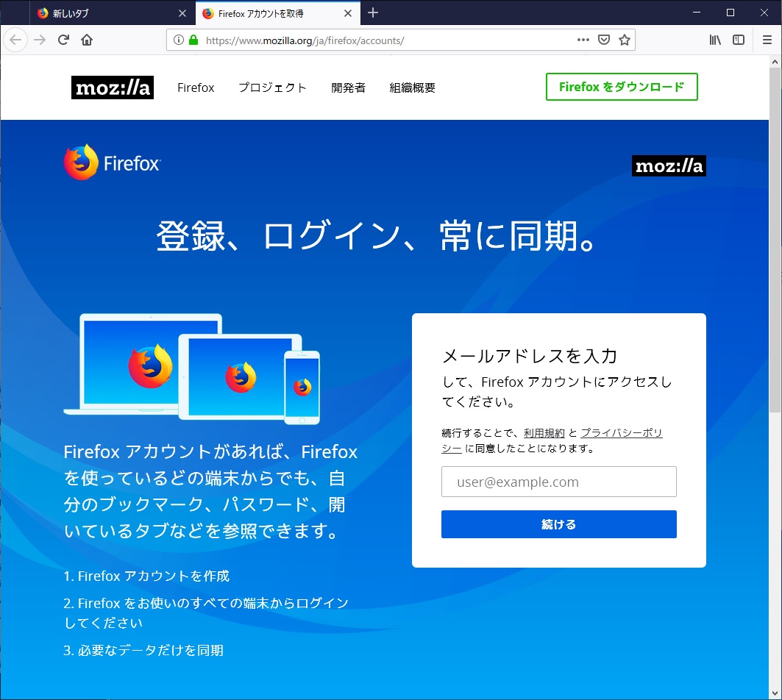Open the site information icon in address bar
Screen dimensions: 782x700
click(179, 40)
